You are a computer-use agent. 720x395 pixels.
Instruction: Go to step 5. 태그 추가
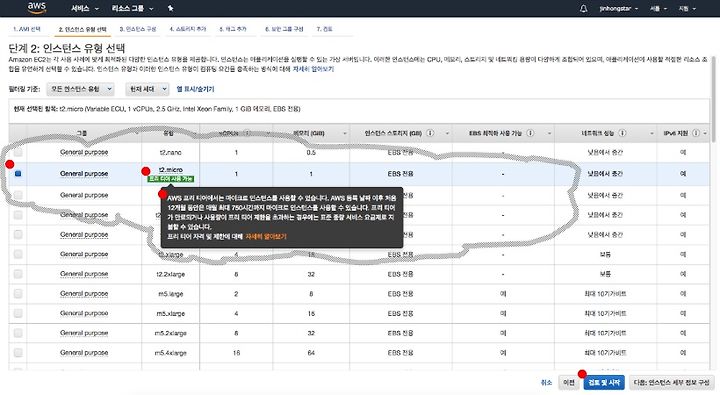pos(233,29)
